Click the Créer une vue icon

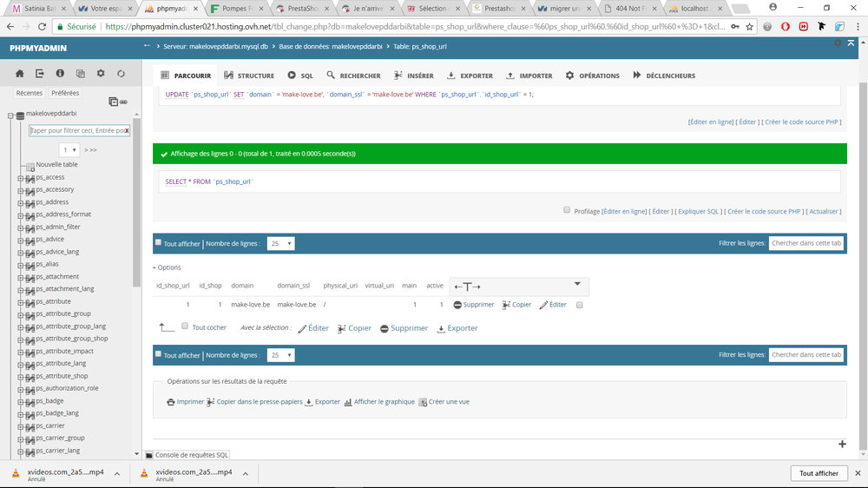[x=423, y=402]
